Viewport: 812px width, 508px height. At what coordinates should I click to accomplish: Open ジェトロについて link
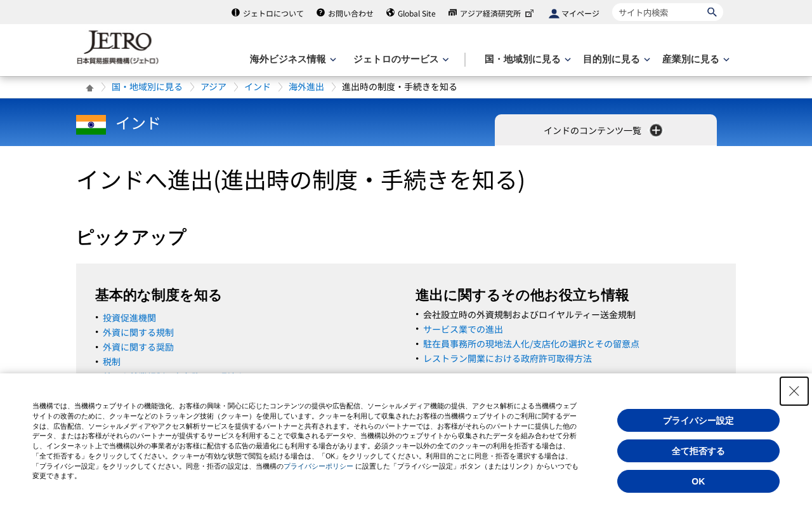tap(267, 13)
